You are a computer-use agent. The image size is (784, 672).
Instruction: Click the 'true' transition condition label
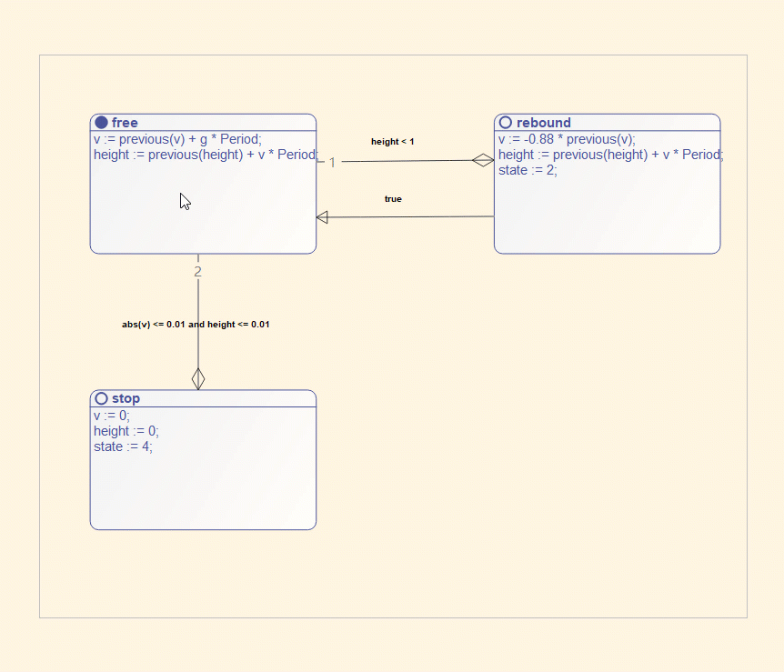(x=393, y=199)
